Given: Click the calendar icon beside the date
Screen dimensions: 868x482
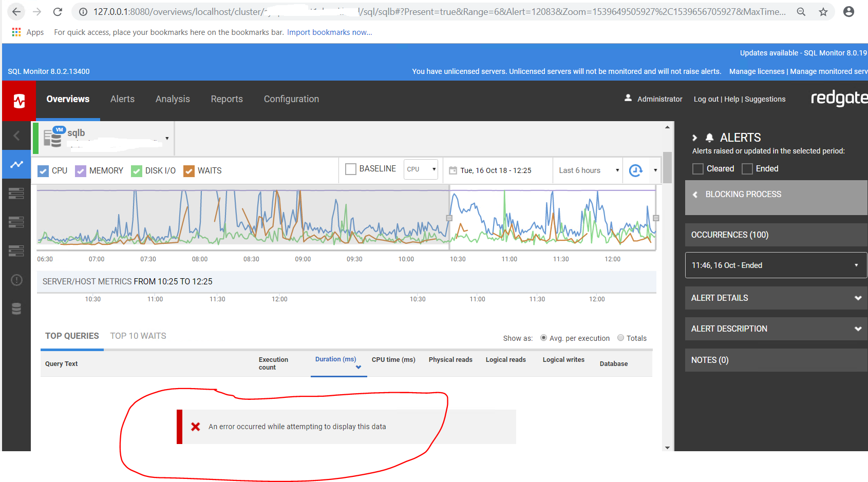Looking at the screenshot, I should click(453, 170).
